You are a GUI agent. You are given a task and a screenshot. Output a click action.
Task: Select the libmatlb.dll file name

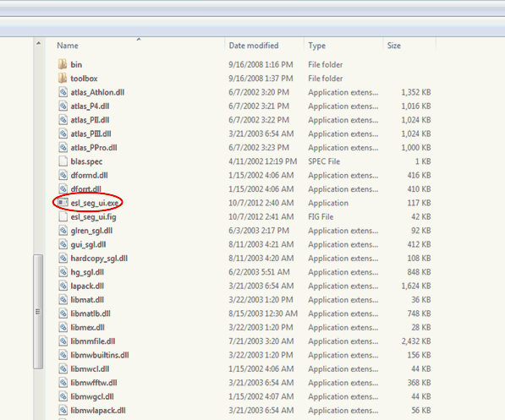(x=91, y=314)
